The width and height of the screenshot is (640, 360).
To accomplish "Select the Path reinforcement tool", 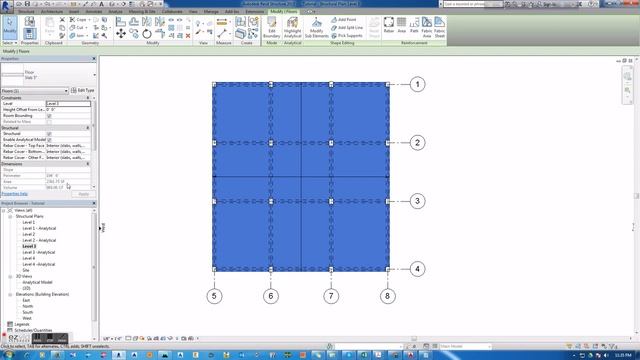I will tap(414, 25).
